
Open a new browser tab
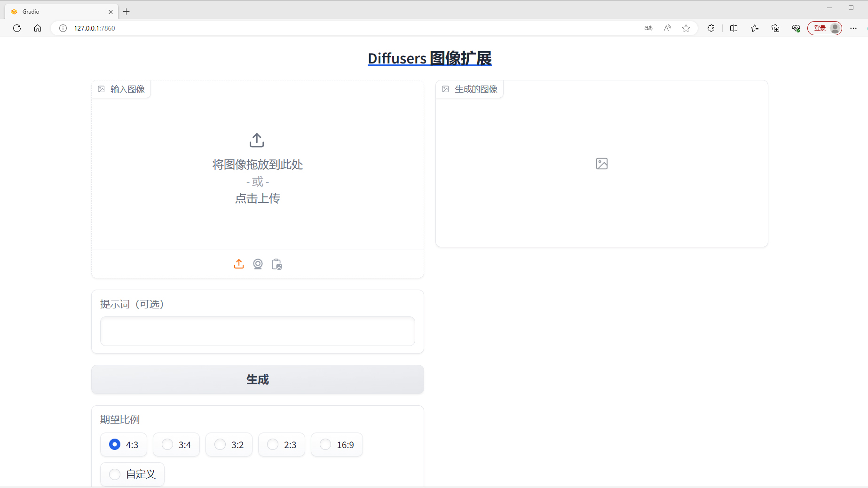(126, 12)
